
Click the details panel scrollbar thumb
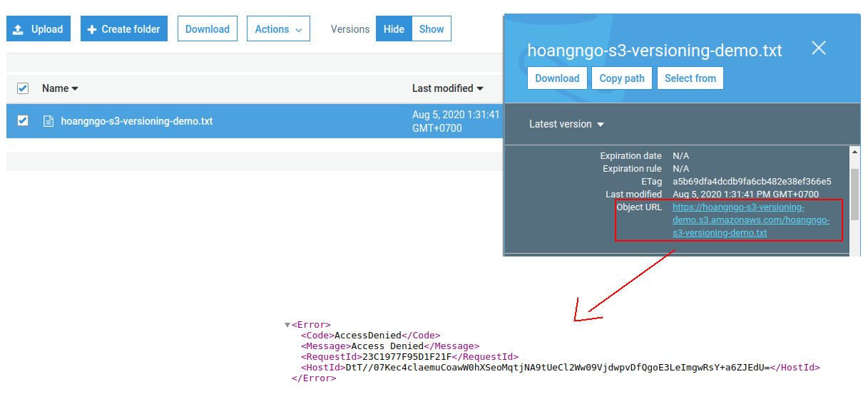tap(854, 195)
